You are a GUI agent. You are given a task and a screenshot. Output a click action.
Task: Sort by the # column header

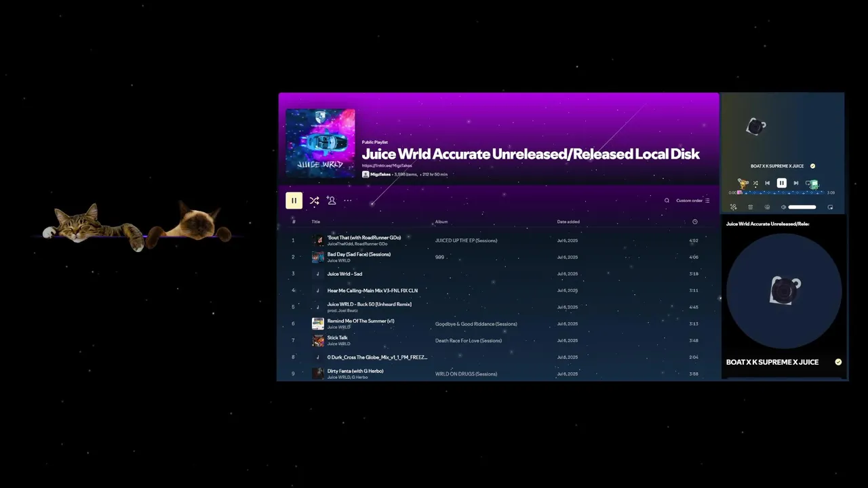(x=294, y=222)
